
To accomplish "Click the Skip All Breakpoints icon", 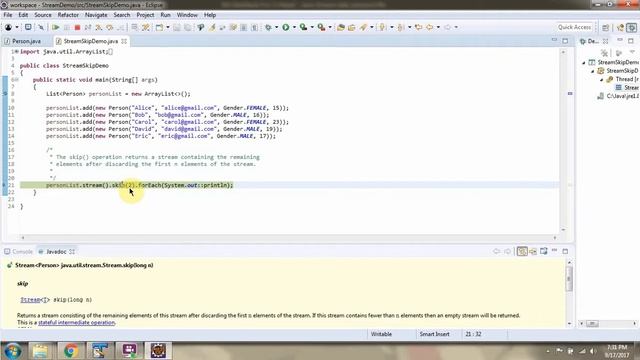I will (41, 27).
